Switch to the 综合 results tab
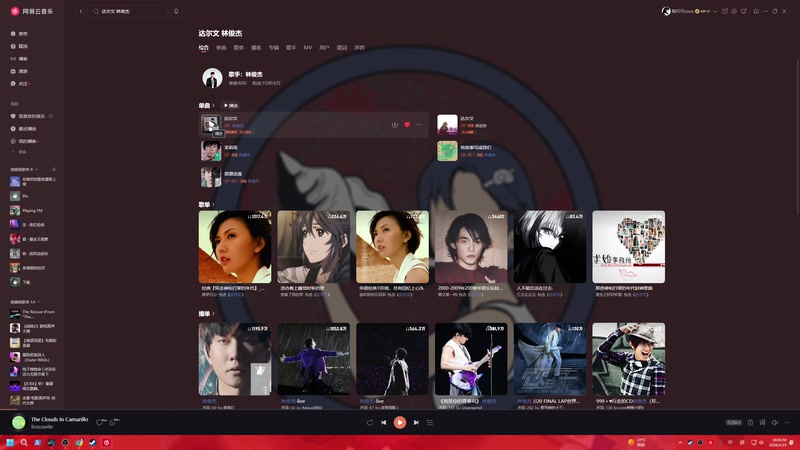The height and width of the screenshot is (450, 800). (x=204, y=47)
